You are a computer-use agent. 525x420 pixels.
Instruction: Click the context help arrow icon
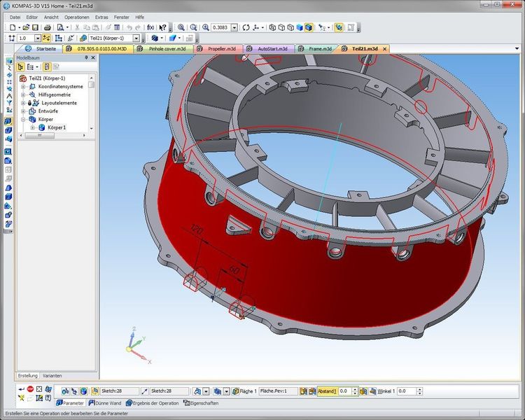pos(162,27)
